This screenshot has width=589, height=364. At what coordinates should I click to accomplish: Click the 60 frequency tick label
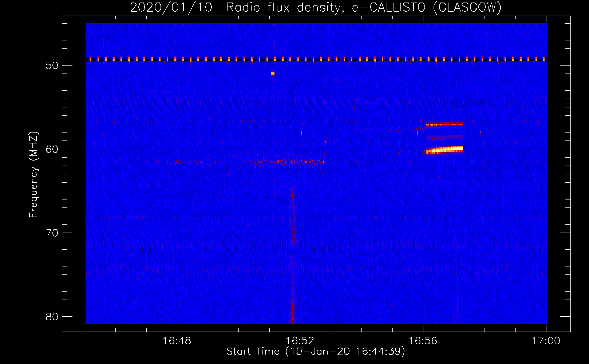52,149
